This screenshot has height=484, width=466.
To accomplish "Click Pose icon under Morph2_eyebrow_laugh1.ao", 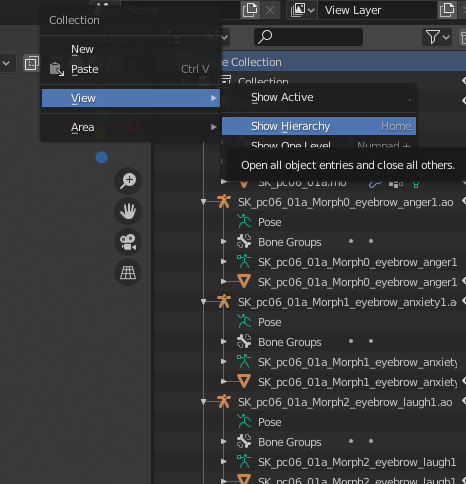I will coord(244,421).
